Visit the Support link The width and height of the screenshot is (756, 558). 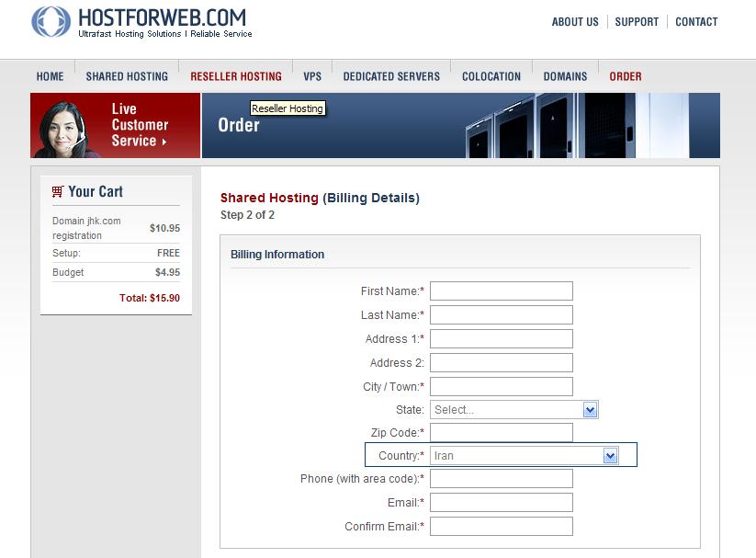[x=637, y=22]
